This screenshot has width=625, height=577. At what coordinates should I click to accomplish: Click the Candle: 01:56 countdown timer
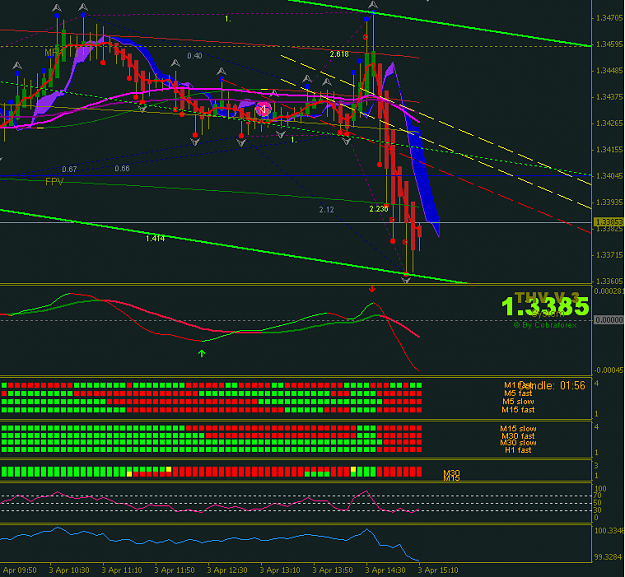[553, 385]
